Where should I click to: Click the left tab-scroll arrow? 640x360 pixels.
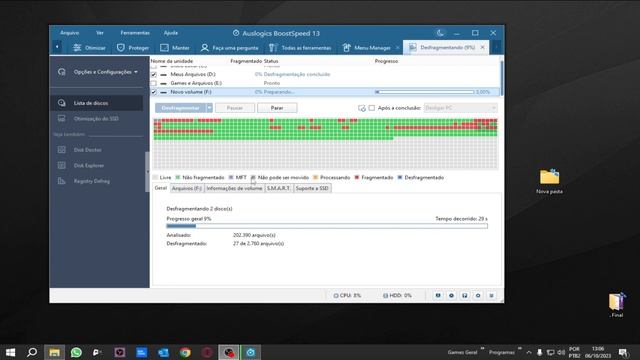tap(57, 47)
